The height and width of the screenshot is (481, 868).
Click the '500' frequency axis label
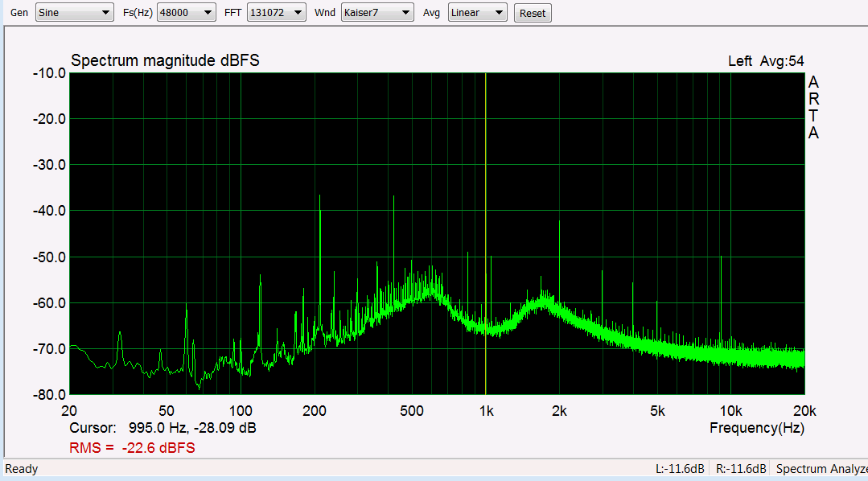412,411
